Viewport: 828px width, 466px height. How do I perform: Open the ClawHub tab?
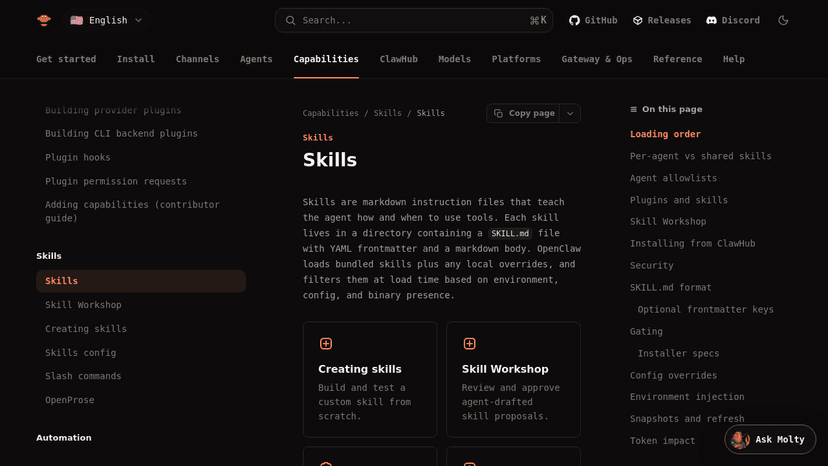(399, 59)
